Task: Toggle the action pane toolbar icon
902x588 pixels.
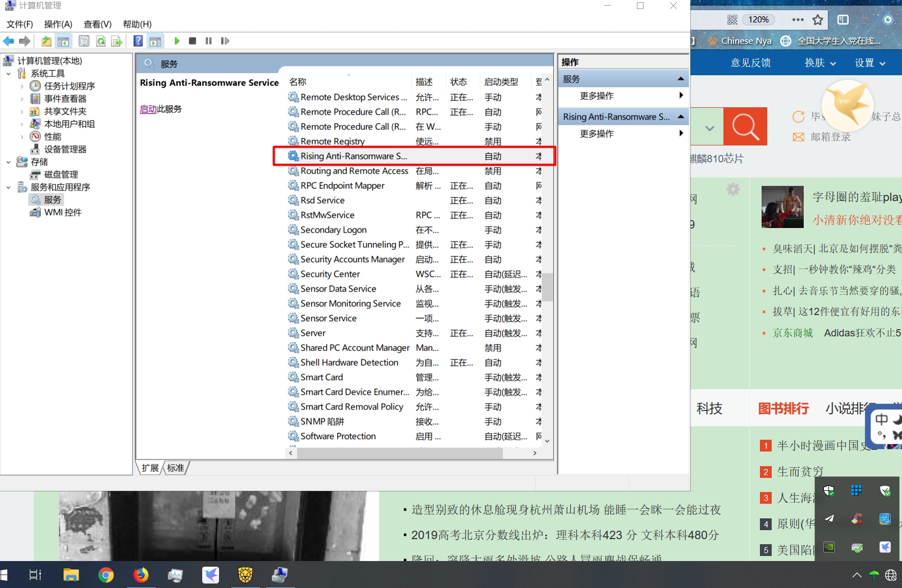Action: pos(156,41)
